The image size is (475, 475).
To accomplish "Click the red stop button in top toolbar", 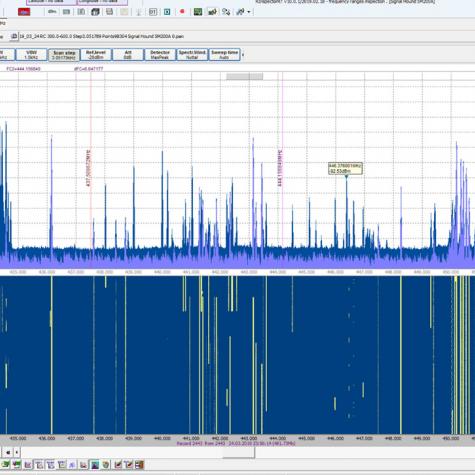I will (x=24, y=12).
